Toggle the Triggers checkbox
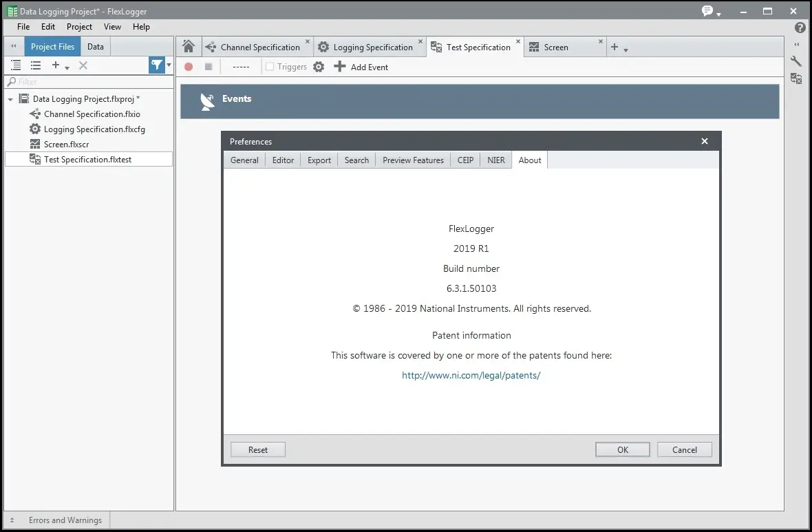This screenshot has width=812, height=532. [x=269, y=66]
